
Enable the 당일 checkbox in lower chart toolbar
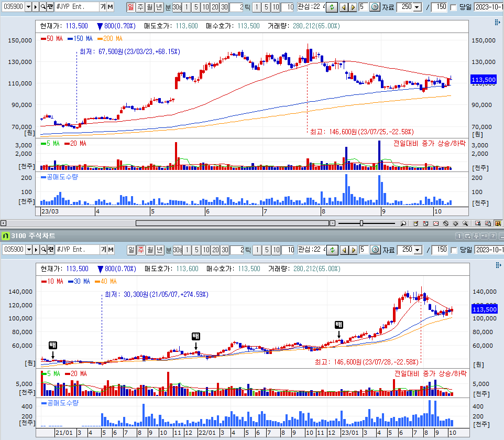click(454, 250)
